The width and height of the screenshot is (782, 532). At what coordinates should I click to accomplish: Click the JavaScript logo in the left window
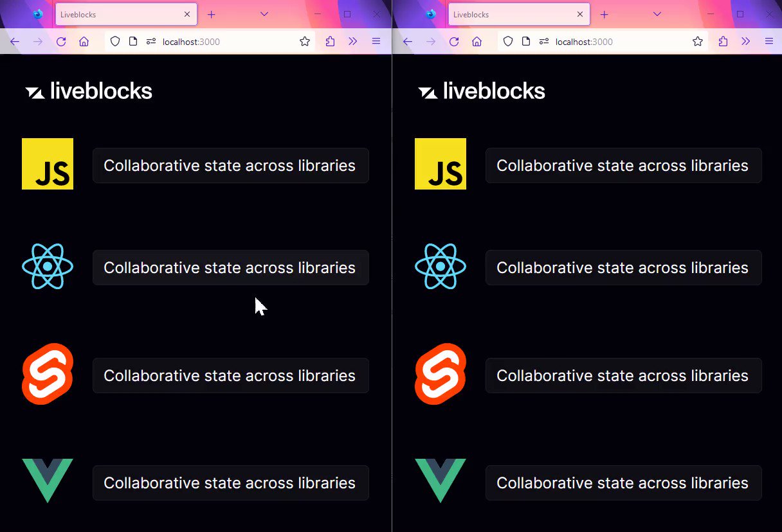48,164
